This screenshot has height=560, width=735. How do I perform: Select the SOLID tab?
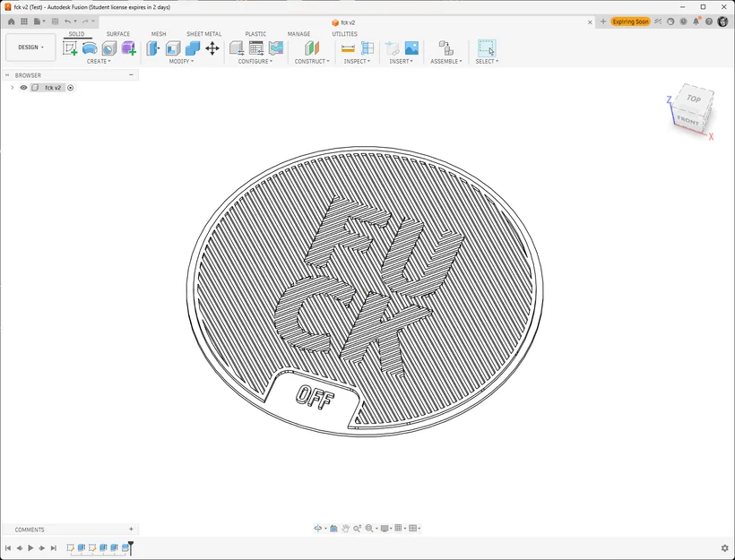coord(76,34)
